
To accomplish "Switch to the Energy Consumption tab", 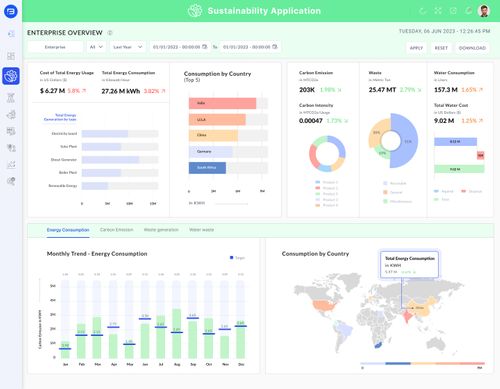I will tap(68, 230).
